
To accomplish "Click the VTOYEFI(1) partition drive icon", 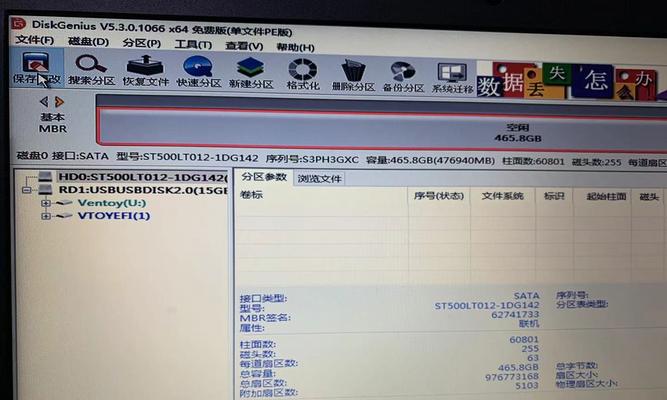I will click(64, 216).
